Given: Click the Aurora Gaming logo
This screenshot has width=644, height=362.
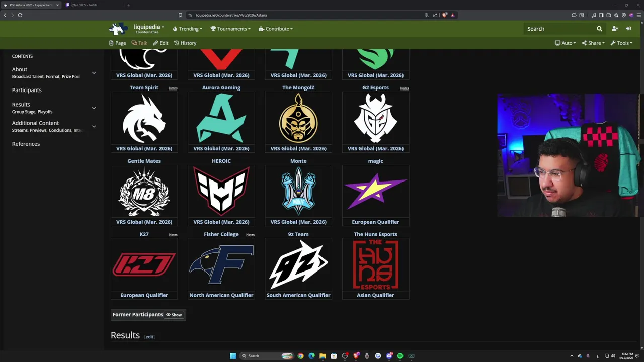Looking at the screenshot, I should (221, 119).
